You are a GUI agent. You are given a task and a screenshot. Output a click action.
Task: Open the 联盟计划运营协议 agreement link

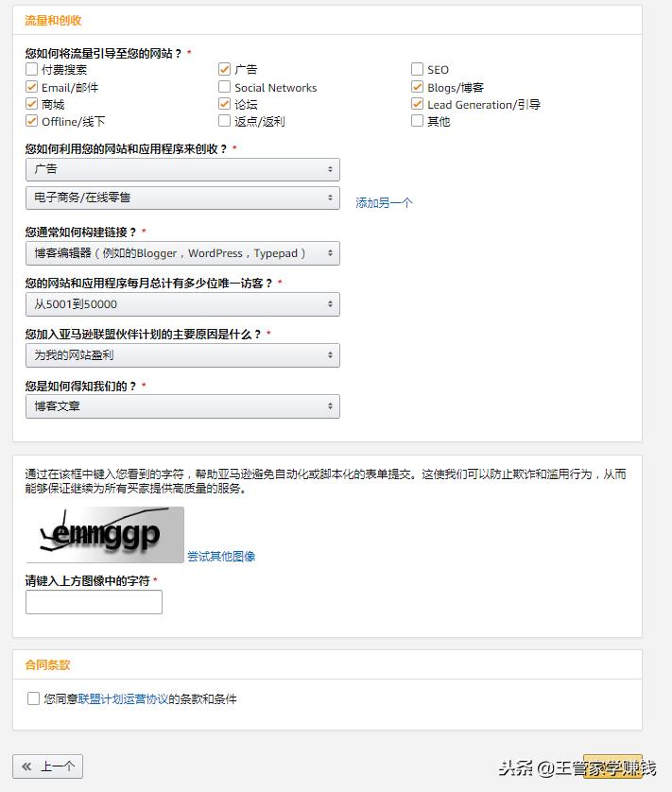click(123, 699)
